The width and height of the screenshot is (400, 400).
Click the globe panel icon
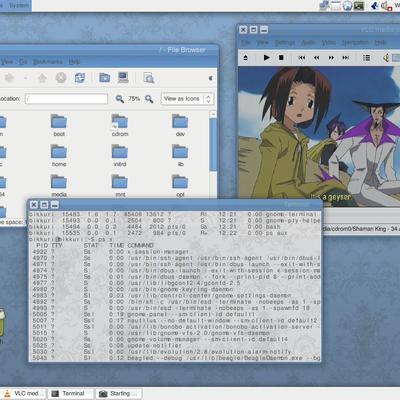[x=347, y=6]
